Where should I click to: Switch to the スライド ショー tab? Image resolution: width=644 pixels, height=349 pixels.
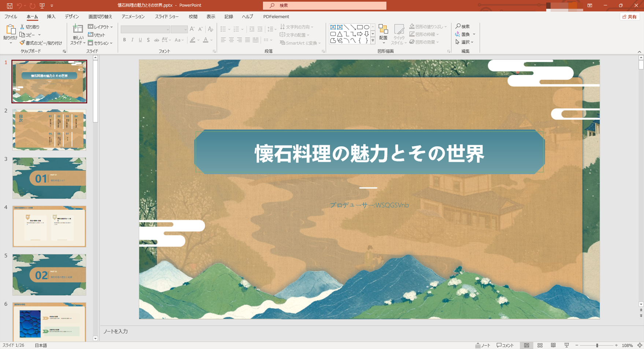[x=167, y=17]
